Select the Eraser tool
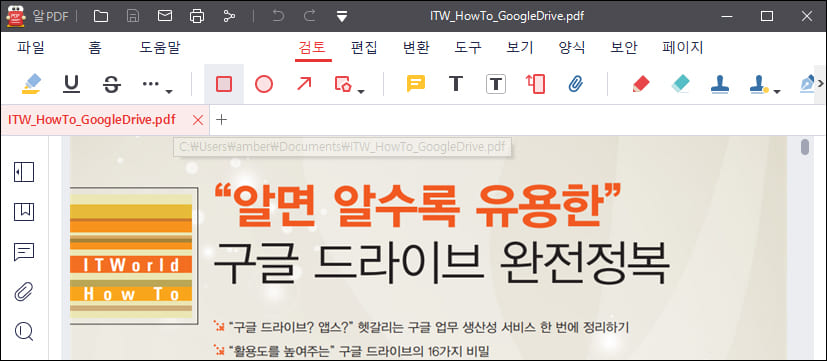Screen dimensions: 827x361 [680, 84]
